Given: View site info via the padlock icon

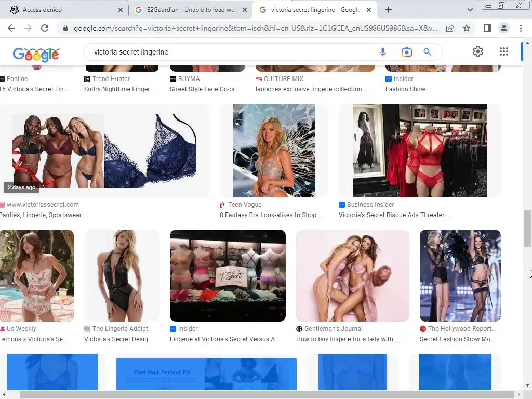Looking at the screenshot, I should (x=65, y=28).
